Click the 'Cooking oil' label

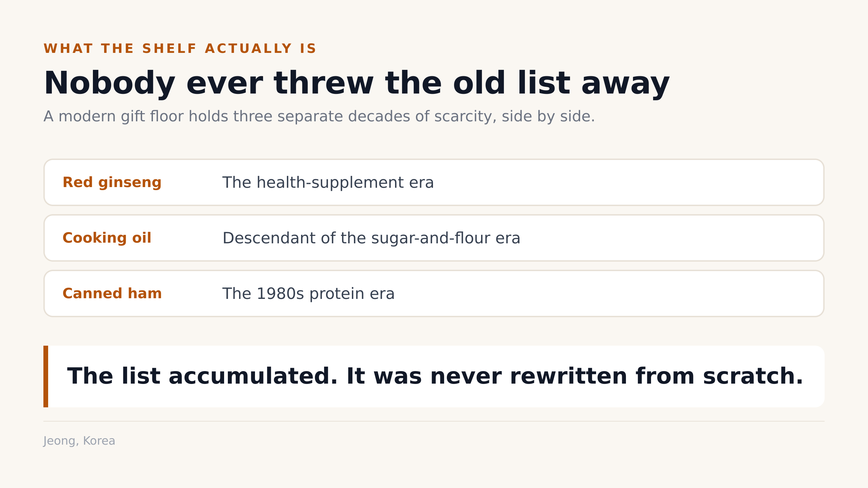click(x=107, y=238)
